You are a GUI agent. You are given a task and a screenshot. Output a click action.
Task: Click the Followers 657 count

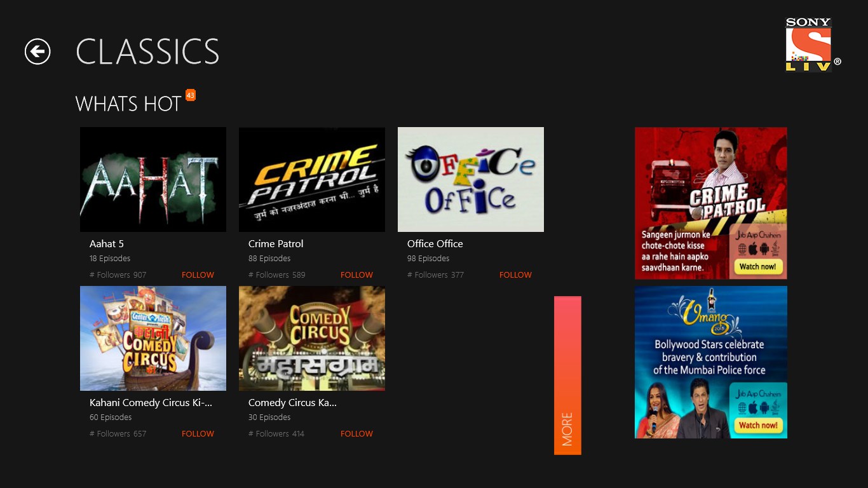(118, 434)
